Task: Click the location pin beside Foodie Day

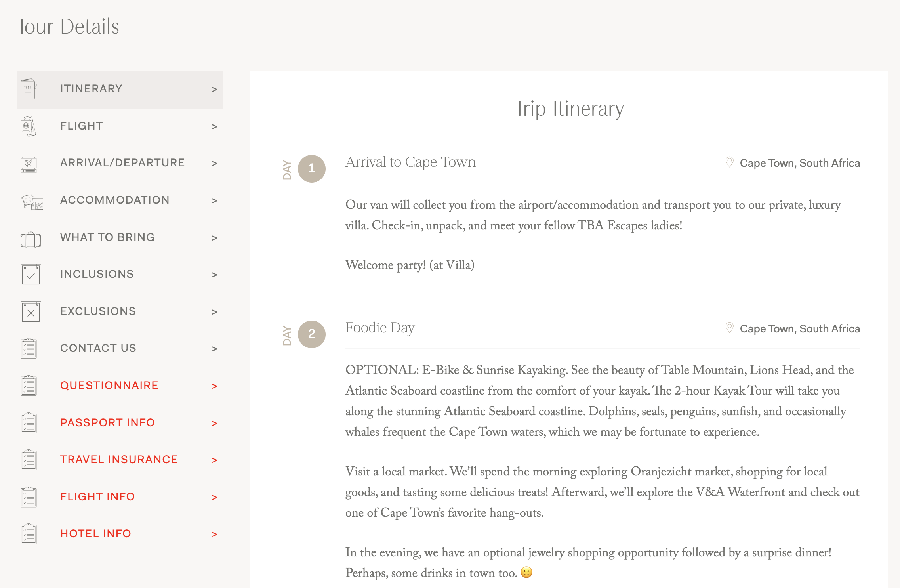Action: [729, 328]
